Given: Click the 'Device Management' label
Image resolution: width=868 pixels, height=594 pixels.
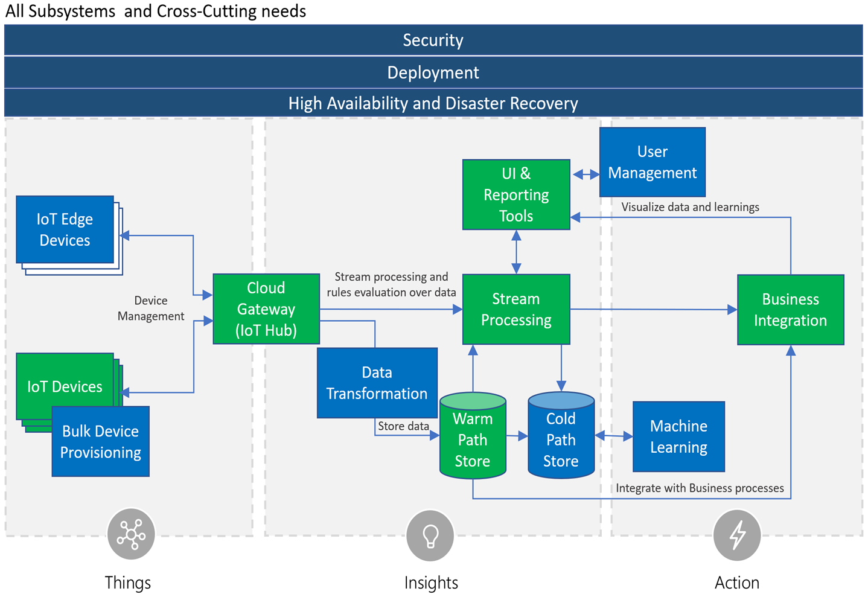Looking at the screenshot, I should 151,308.
